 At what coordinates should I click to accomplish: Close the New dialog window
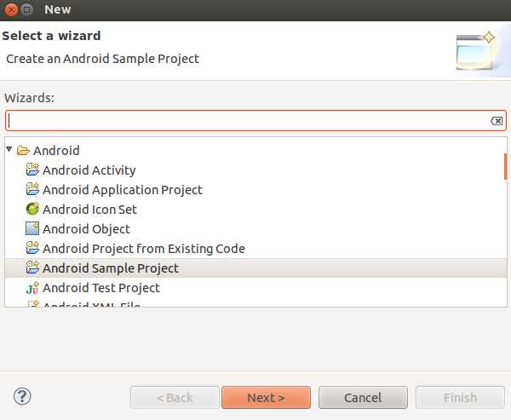coord(11,9)
